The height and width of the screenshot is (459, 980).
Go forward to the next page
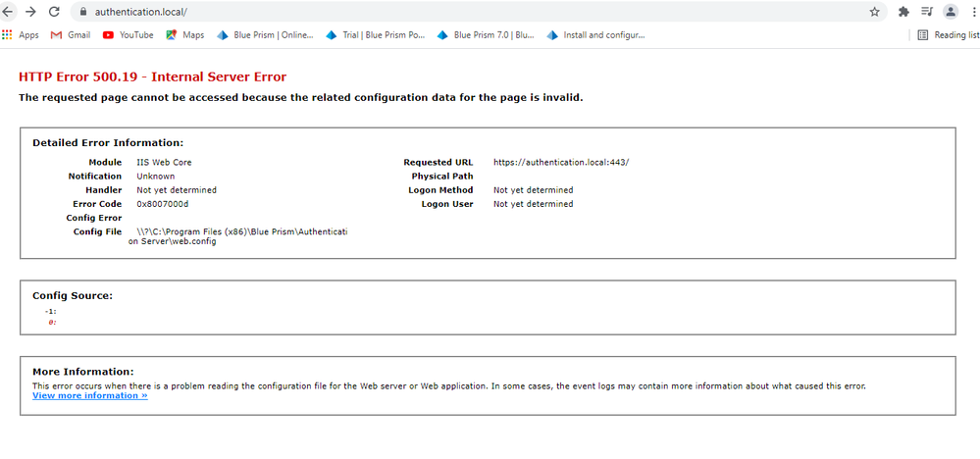point(30,11)
